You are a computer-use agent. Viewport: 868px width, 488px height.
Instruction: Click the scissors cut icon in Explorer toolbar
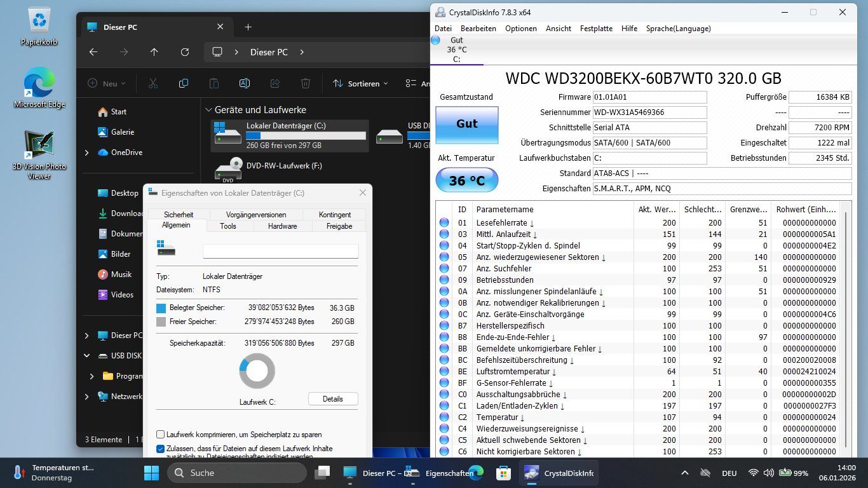pos(153,83)
